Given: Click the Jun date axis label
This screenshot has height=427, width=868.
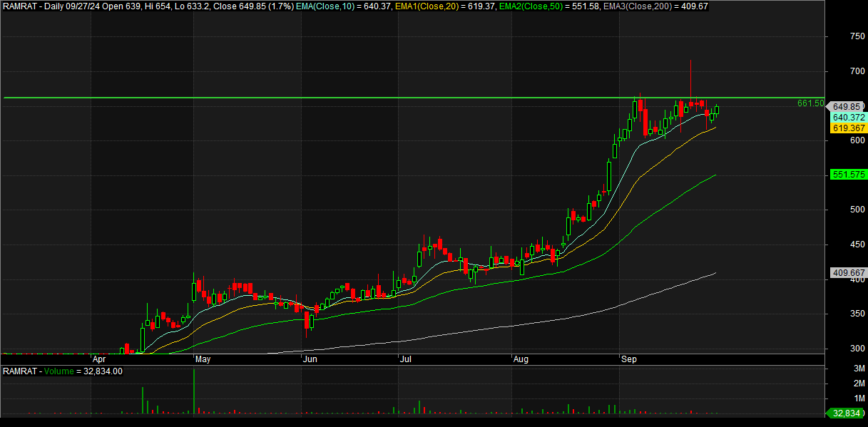Looking at the screenshot, I should tap(310, 359).
